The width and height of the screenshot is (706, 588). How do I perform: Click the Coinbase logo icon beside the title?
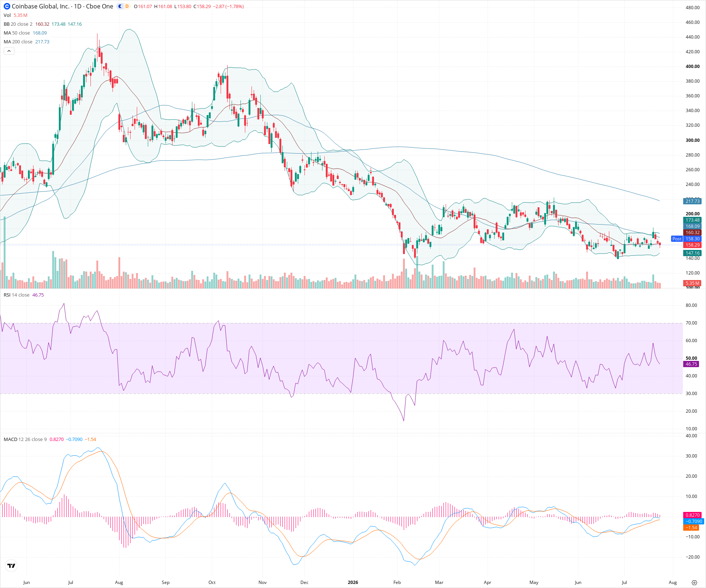7,6
